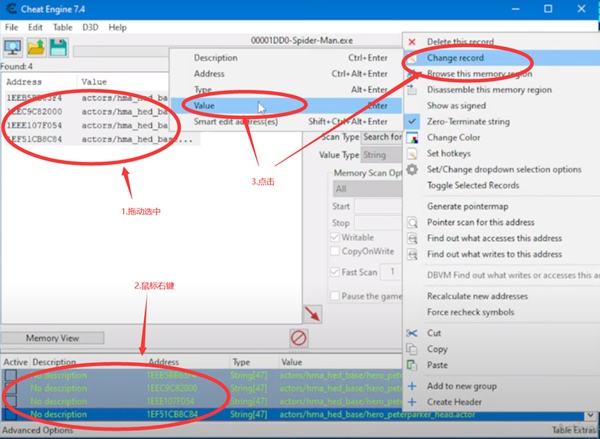Image resolution: width=600 pixels, height=439 pixels.
Task: Click the Disassemble memory region icon
Action: (412, 90)
